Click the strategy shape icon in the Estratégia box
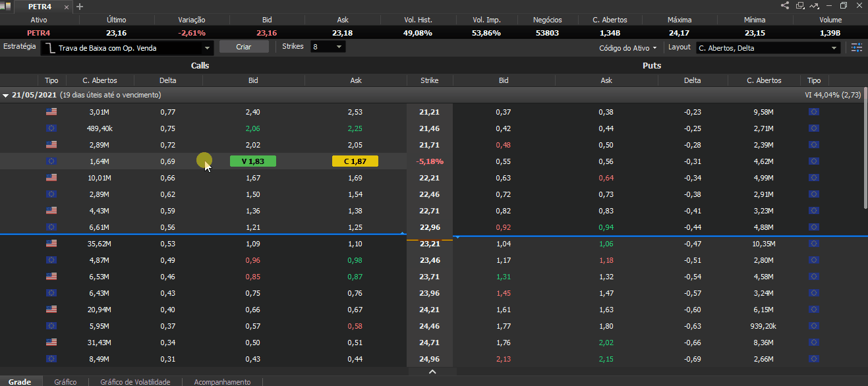Screen dimensions: 868x386 coord(50,48)
